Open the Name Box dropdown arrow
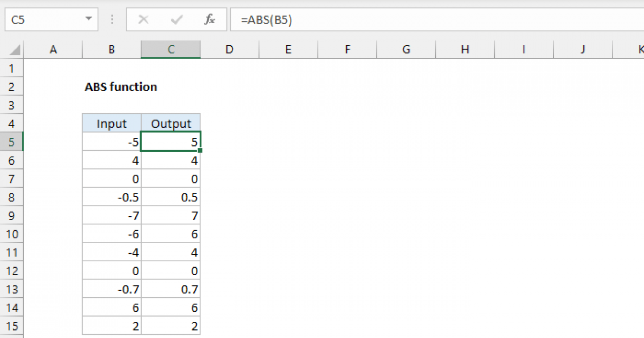 click(87, 19)
